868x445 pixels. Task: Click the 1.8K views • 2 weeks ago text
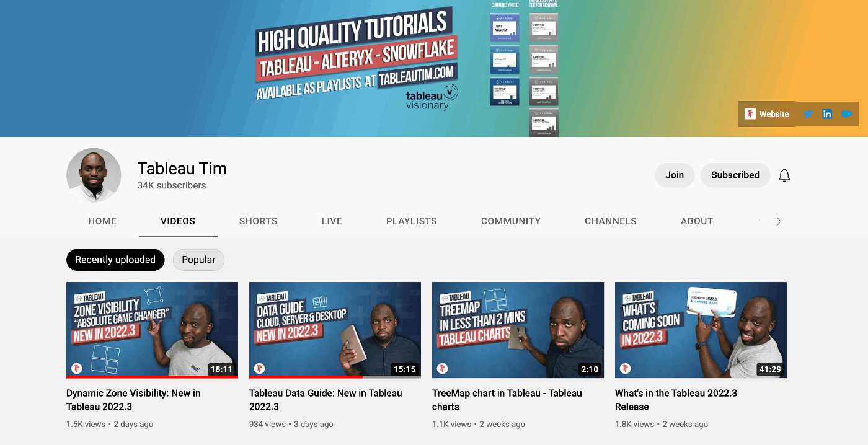click(x=662, y=425)
